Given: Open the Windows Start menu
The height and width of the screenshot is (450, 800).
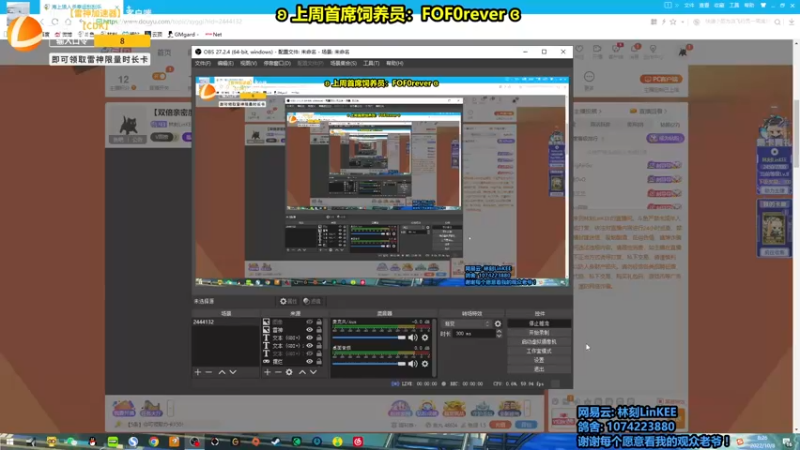Looking at the screenshot, I should click(x=8, y=441).
